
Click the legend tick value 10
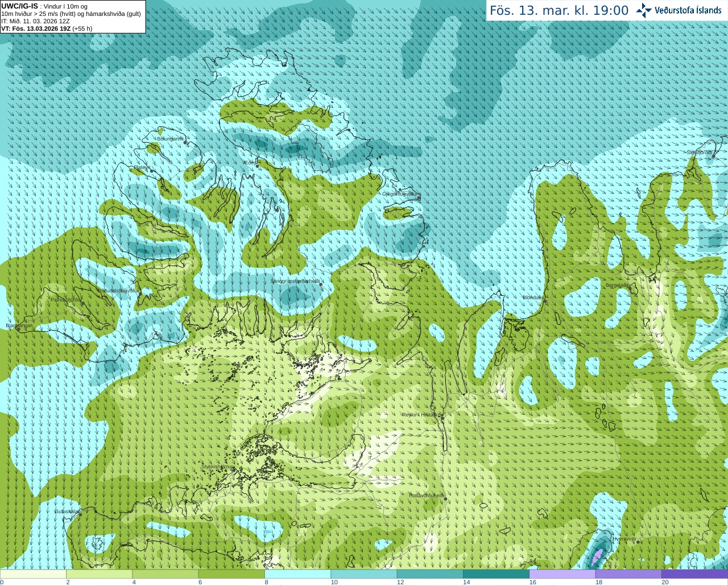pos(334,582)
